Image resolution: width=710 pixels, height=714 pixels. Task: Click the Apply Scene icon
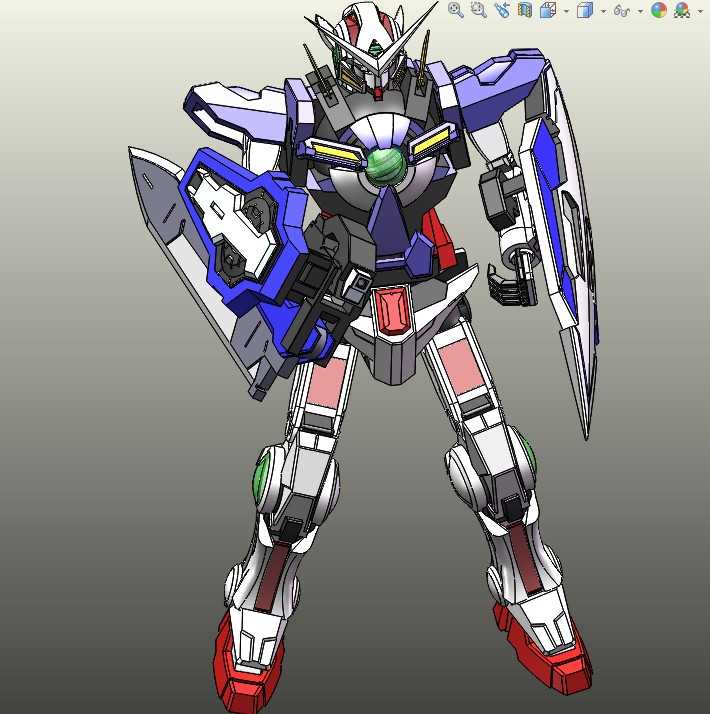pyautogui.click(x=682, y=10)
